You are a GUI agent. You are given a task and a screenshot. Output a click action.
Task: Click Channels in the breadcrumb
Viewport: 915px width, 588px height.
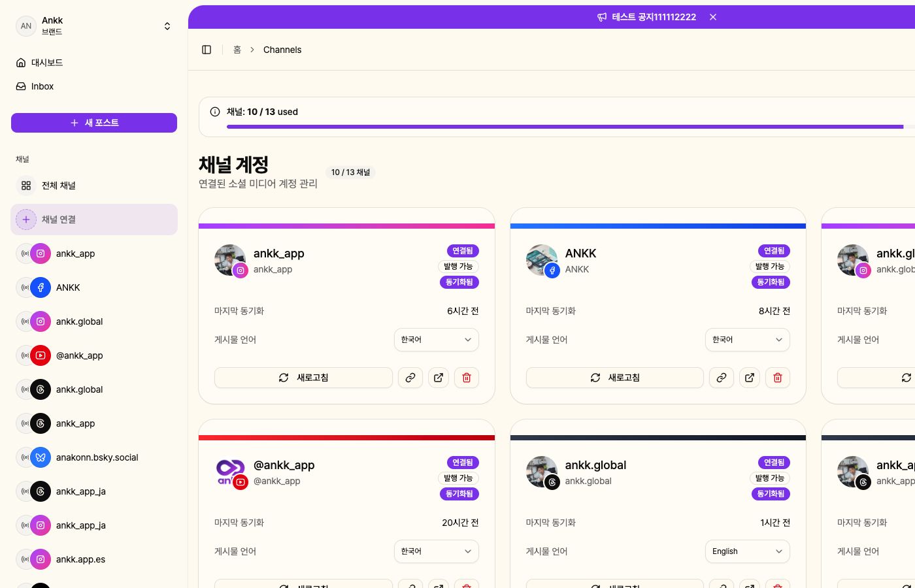[x=282, y=50]
